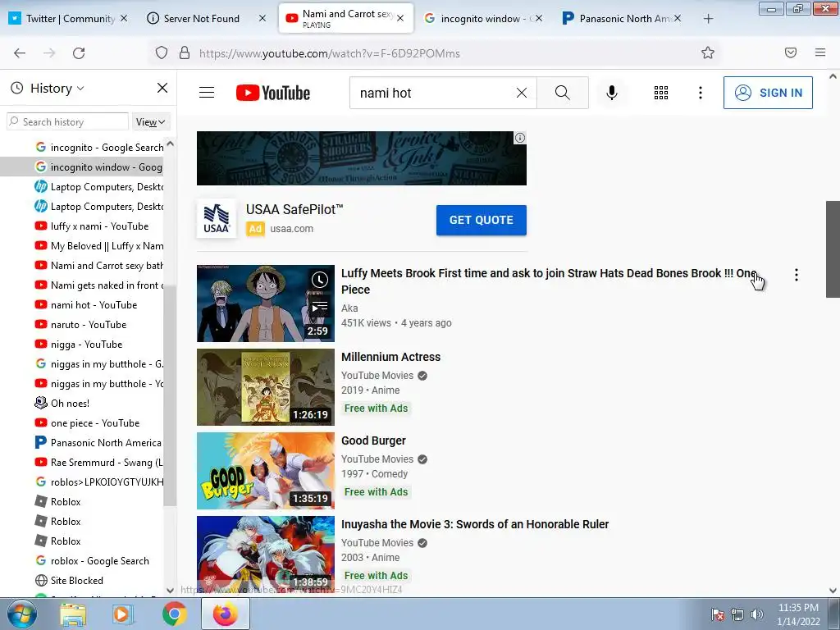Viewport: 840px width, 630px height.
Task: Bookmark this page with the star icon
Action: click(x=708, y=53)
